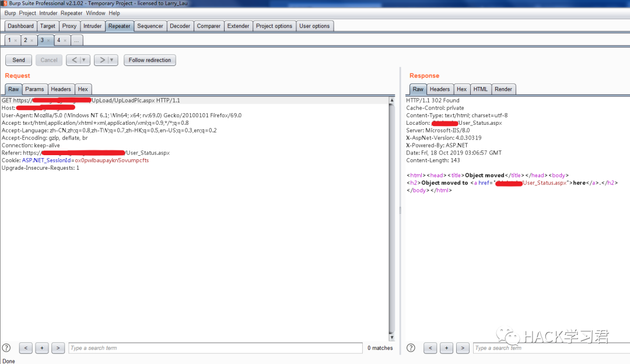Select Raw view in Request panel

tap(13, 89)
